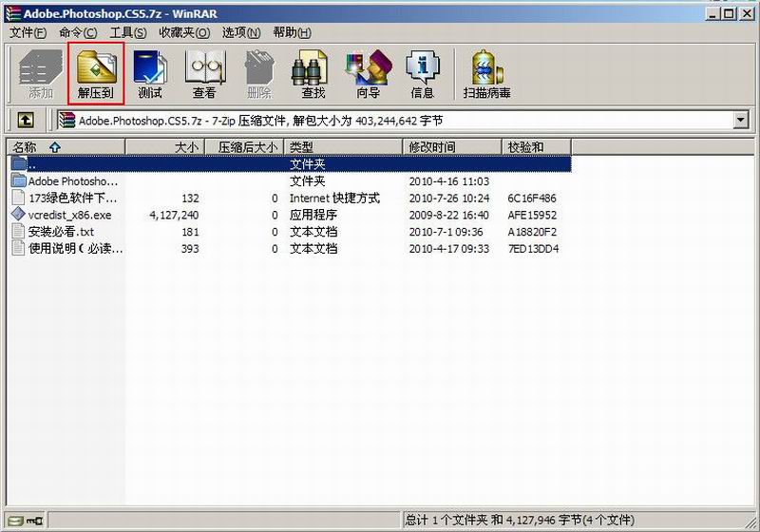Select the vcredist_x86.exe file name

(x=69, y=215)
